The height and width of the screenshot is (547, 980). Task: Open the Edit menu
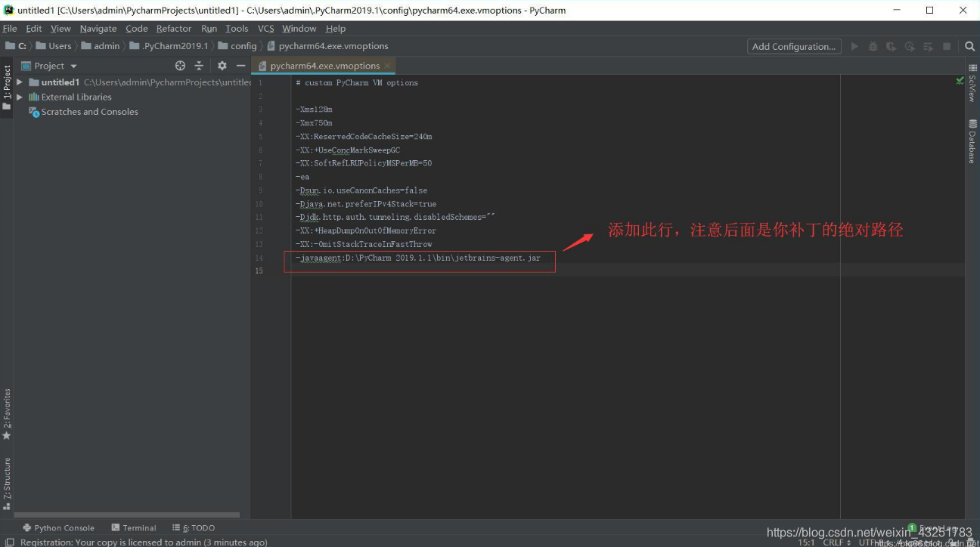34,28
